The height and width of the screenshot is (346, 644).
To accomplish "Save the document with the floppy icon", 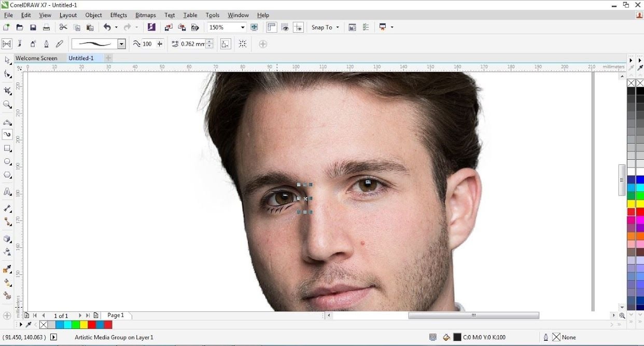I will tap(33, 27).
